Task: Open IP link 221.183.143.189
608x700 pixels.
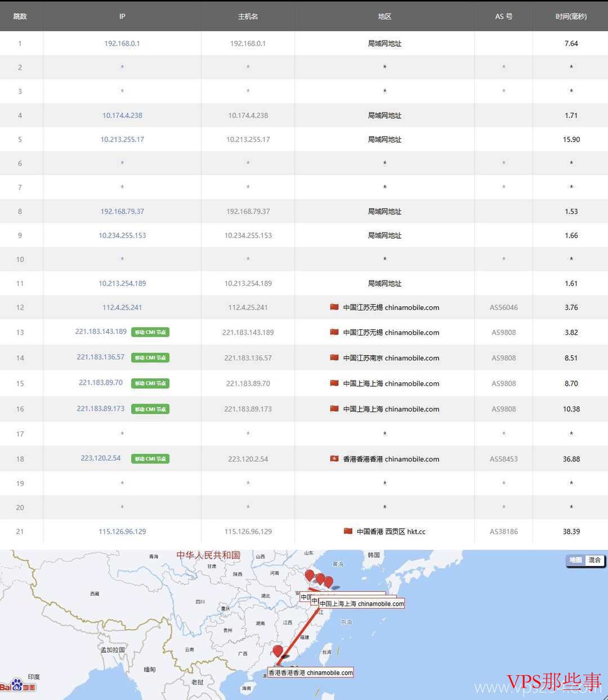Action: 101,332
